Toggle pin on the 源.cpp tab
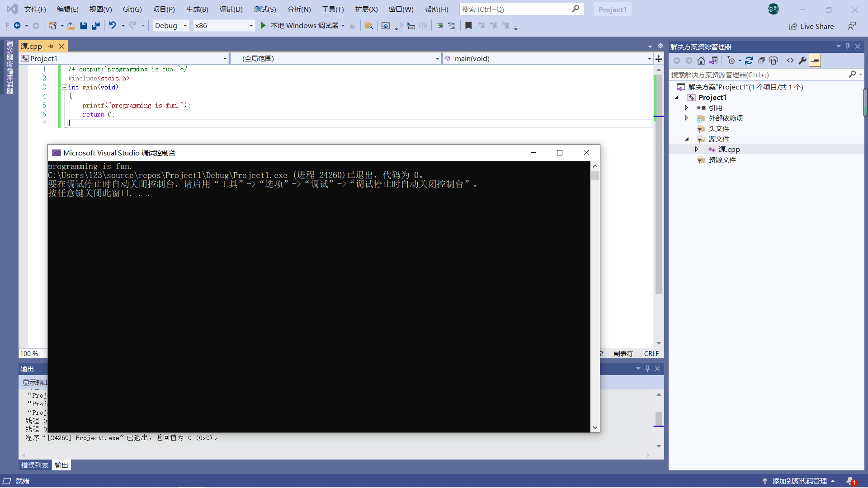This screenshot has width=868, height=488. point(51,46)
